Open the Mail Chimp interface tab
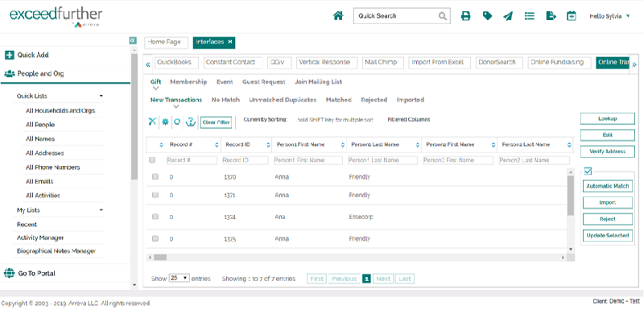This screenshot has width=644, height=310. pyautogui.click(x=382, y=63)
